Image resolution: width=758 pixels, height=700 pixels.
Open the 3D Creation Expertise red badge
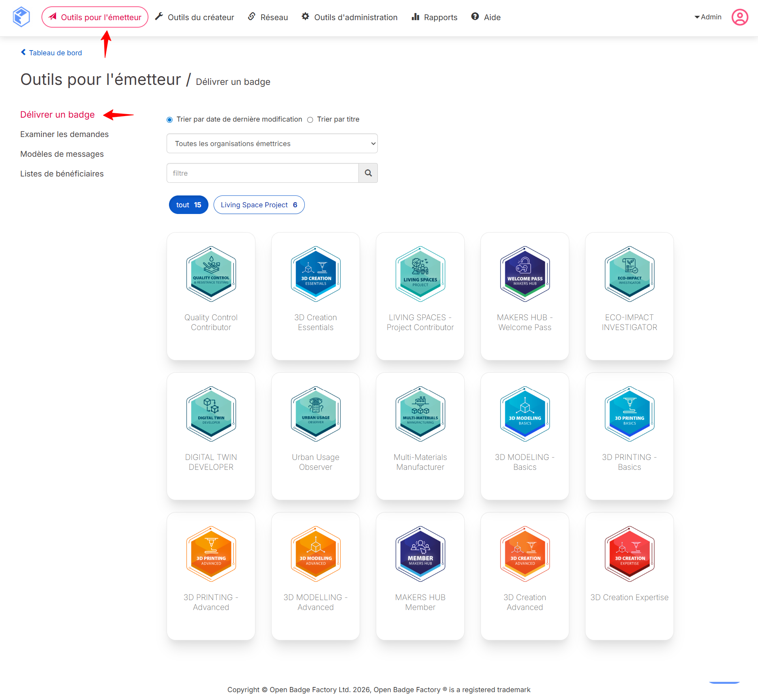point(629,554)
